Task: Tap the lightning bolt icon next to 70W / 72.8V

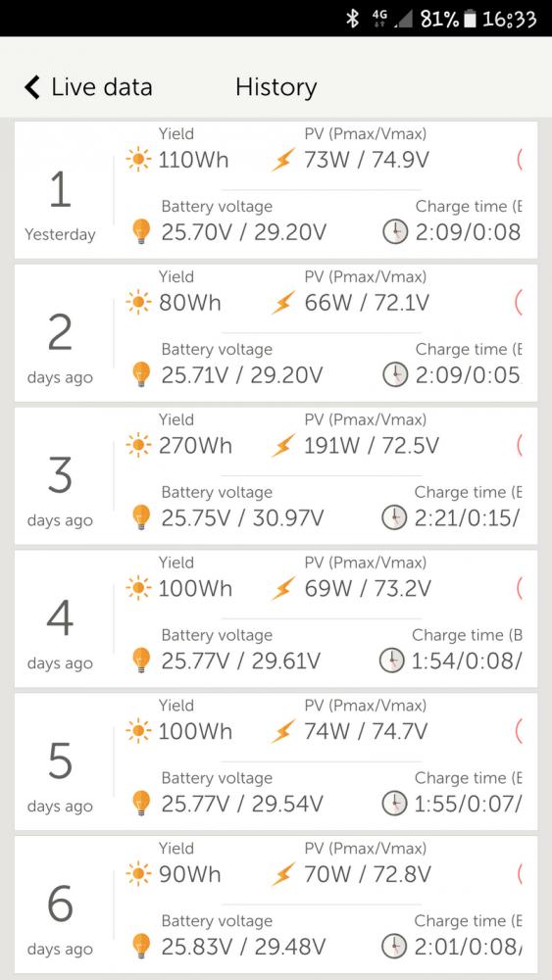Action: point(282,874)
